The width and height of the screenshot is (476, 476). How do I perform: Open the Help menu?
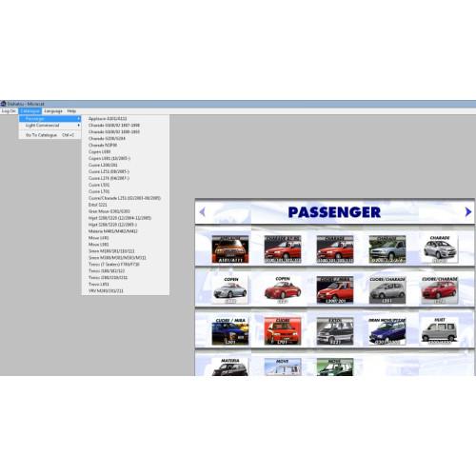pos(71,111)
